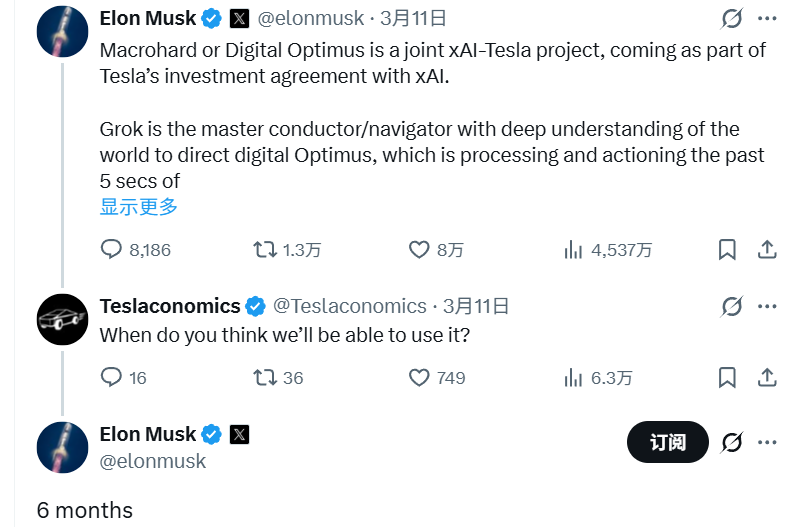Image resolution: width=798 pixels, height=527 pixels.
Task: Bookmark the Teslaconomics post
Action: tap(728, 377)
